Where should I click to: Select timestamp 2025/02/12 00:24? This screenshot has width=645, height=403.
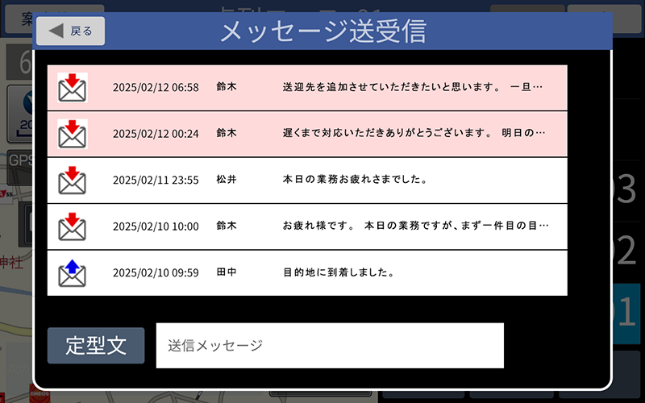155,133
